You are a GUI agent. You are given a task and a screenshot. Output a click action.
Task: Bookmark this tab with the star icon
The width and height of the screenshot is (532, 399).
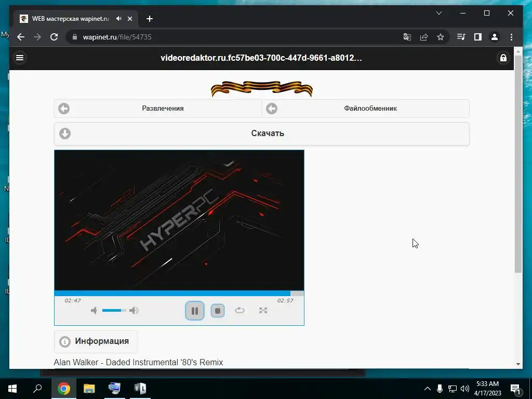tap(441, 37)
